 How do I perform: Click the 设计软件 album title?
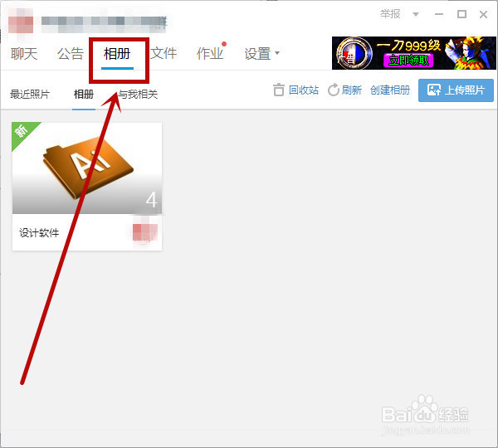click(39, 233)
